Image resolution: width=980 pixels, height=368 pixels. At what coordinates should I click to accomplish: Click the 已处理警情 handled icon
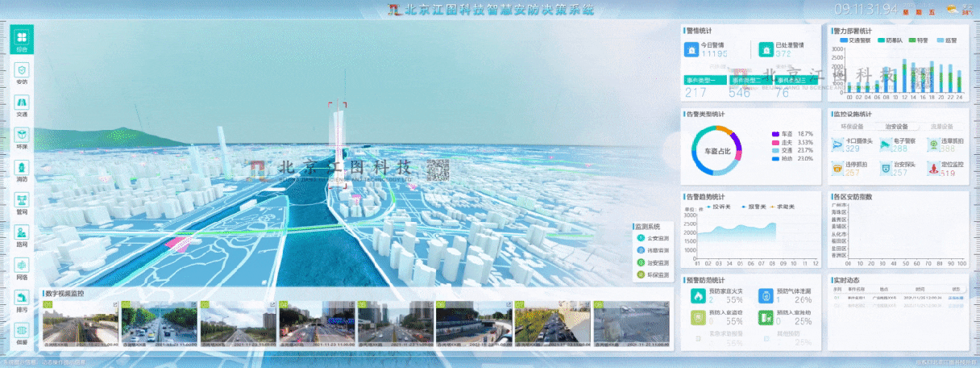click(766, 50)
